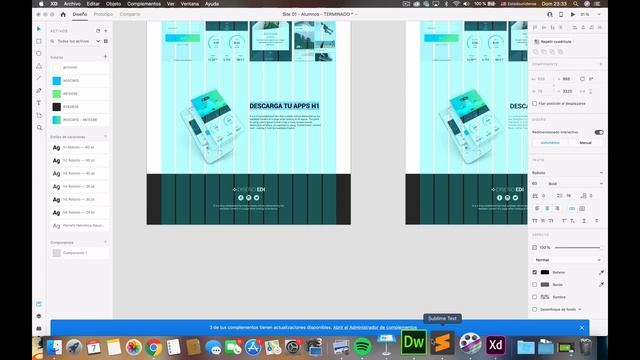Apply underline text style icon
Image resolution: width=640 pixels, height=360 pixels.
tap(584, 221)
